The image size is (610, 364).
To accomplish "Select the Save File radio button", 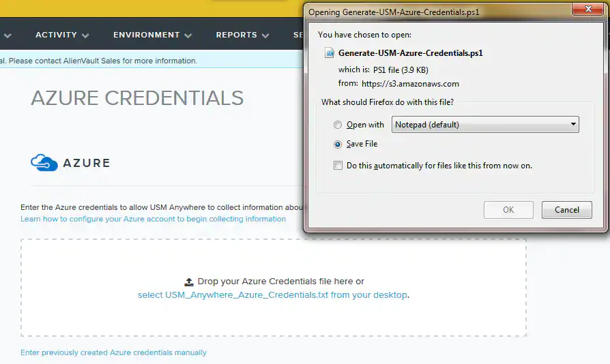I will (x=338, y=144).
